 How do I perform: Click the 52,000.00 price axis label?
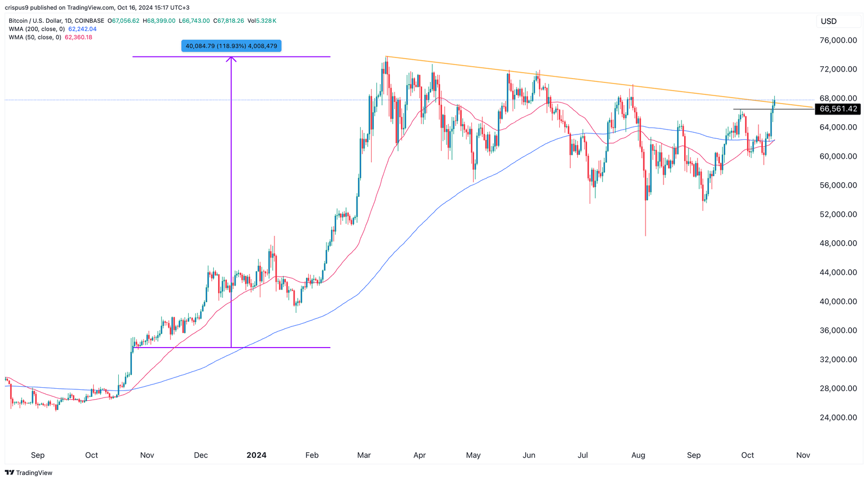(838, 214)
